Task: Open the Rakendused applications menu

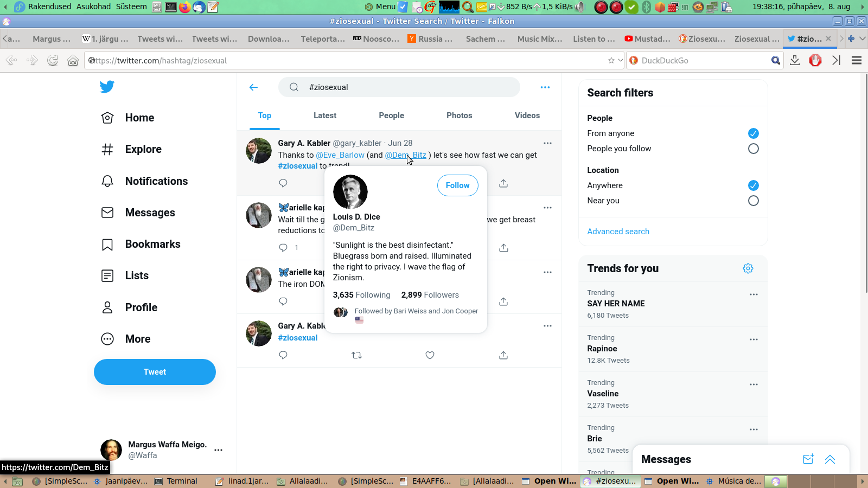Action: [x=49, y=7]
